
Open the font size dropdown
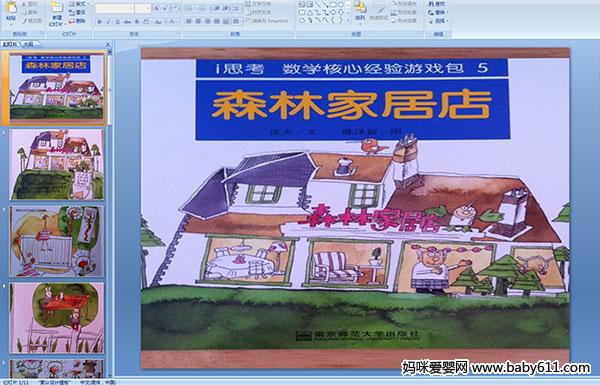click(143, 8)
